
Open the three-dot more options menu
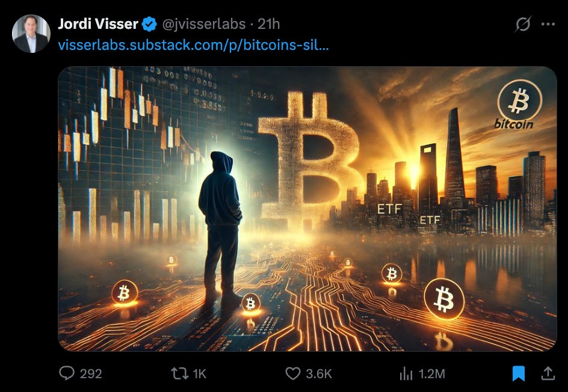pyautogui.click(x=548, y=24)
